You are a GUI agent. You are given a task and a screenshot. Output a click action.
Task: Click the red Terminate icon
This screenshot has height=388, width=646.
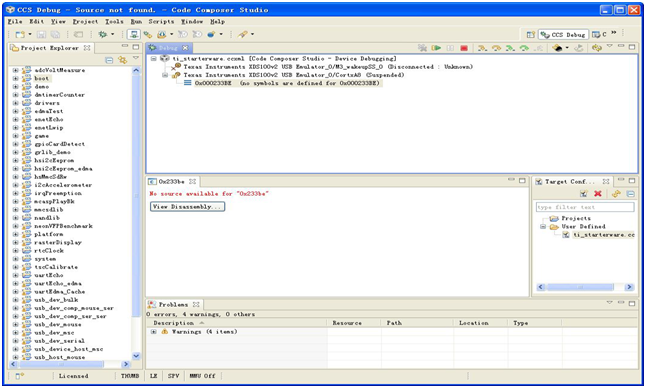tap(464, 48)
